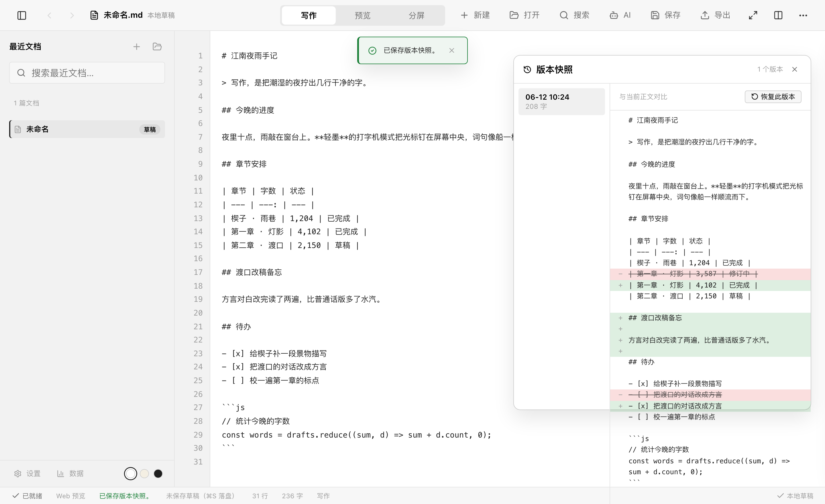825x504 pixels.
Task: Focus the 搜索最近文档 search field
Action: 87,73
